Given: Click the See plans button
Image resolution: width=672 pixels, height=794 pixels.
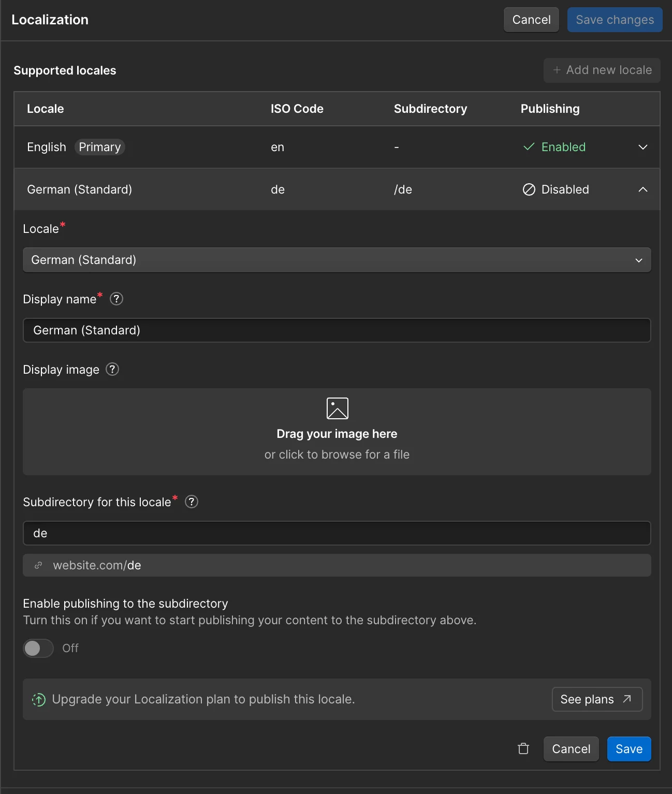Looking at the screenshot, I should pos(596,699).
